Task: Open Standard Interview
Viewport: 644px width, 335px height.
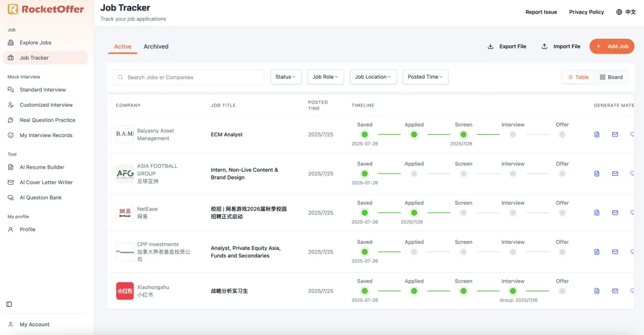Action: pos(43,89)
